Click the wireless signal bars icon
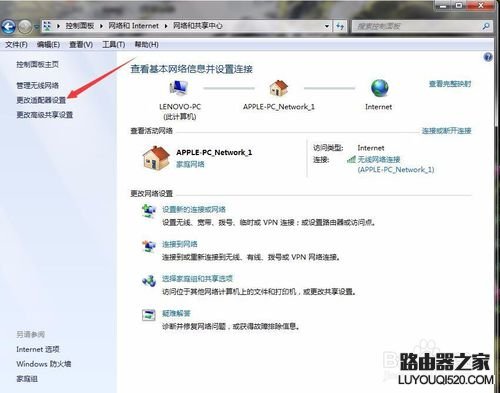Image resolution: width=500 pixels, height=393 pixels. pyautogui.click(x=351, y=160)
